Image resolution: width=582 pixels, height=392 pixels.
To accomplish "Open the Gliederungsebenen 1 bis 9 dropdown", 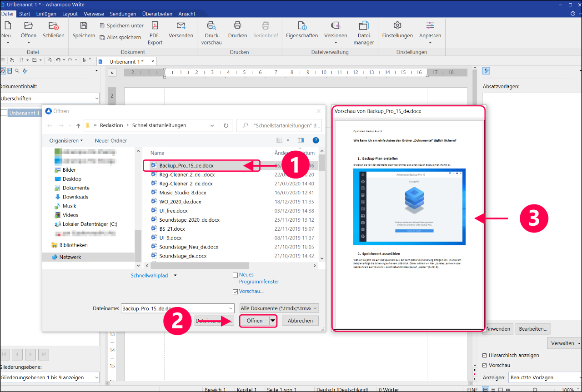I will [x=50, y=377].
